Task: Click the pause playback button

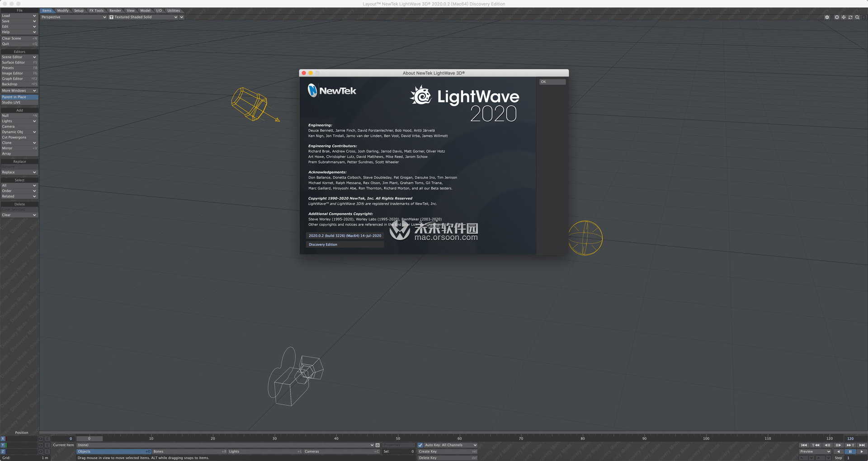Action: pyautogui.click(x=850, y=452)
